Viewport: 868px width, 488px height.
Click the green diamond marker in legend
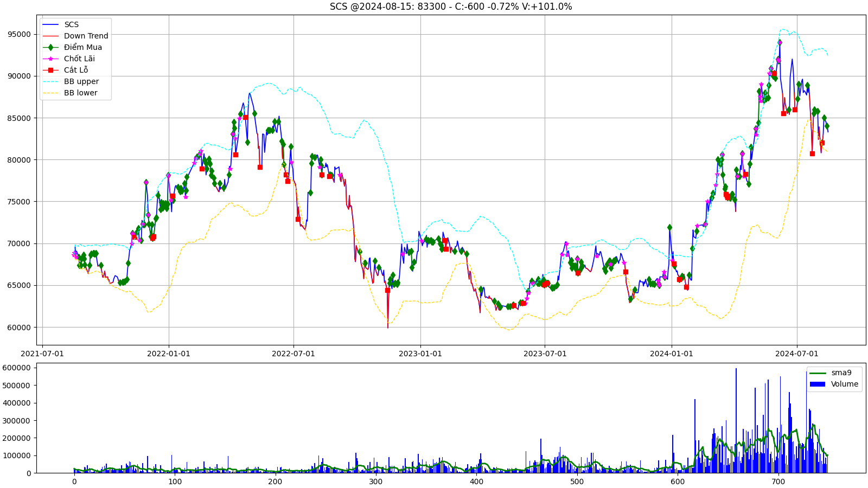click(50, 47)
